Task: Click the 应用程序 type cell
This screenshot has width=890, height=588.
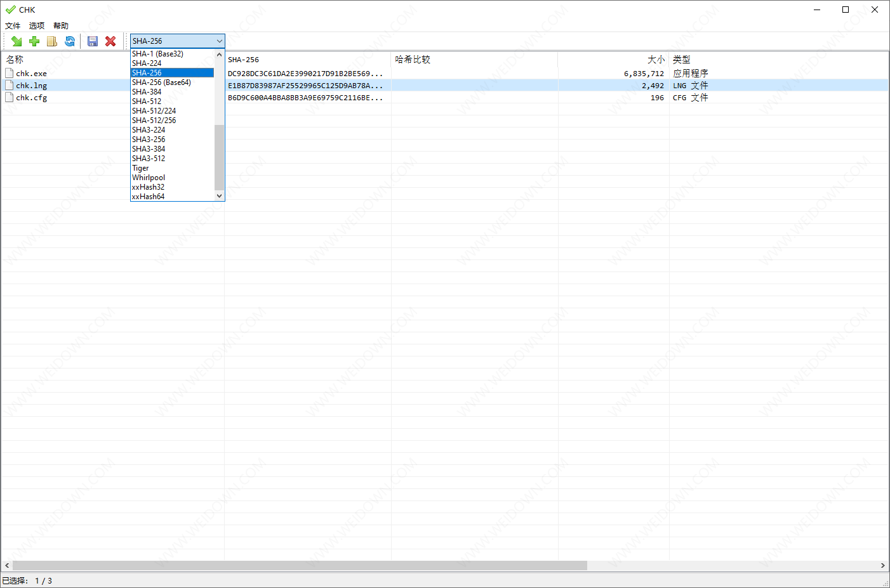Action: coord(691,74)
